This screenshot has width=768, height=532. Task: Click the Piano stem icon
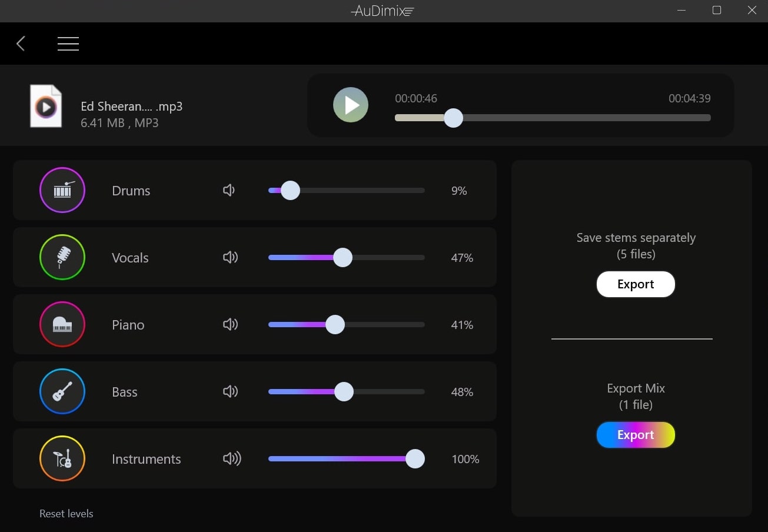click(62, 324)
